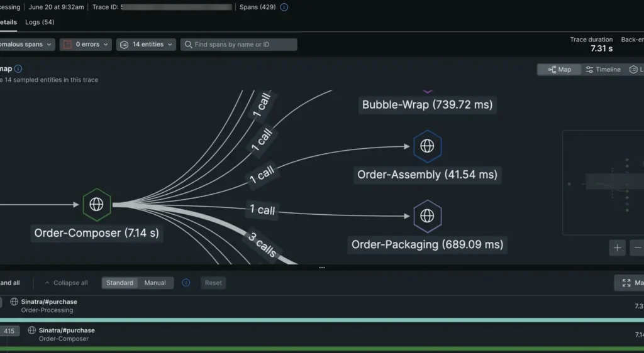Zoom in the map with plus button
The image size is (644, 353).
click(617, 248)
